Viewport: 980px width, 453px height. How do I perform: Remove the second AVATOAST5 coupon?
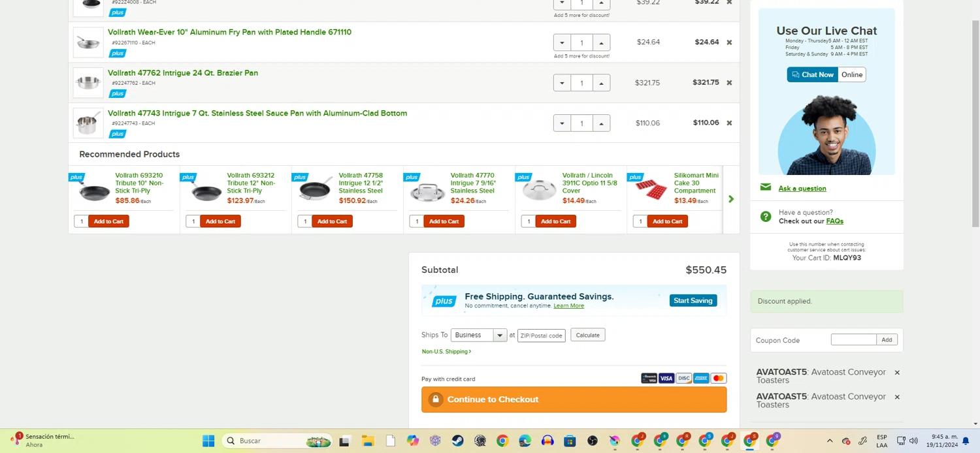(897, 397)
